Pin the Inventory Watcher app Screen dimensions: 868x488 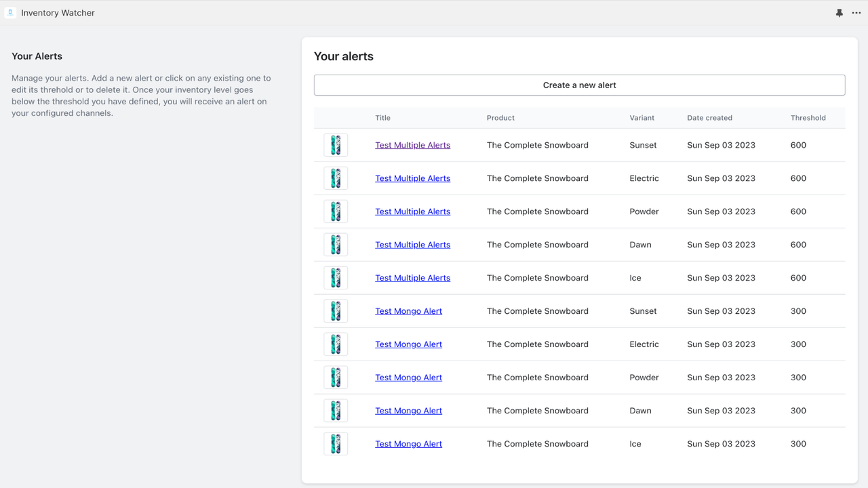click(839, 12)
